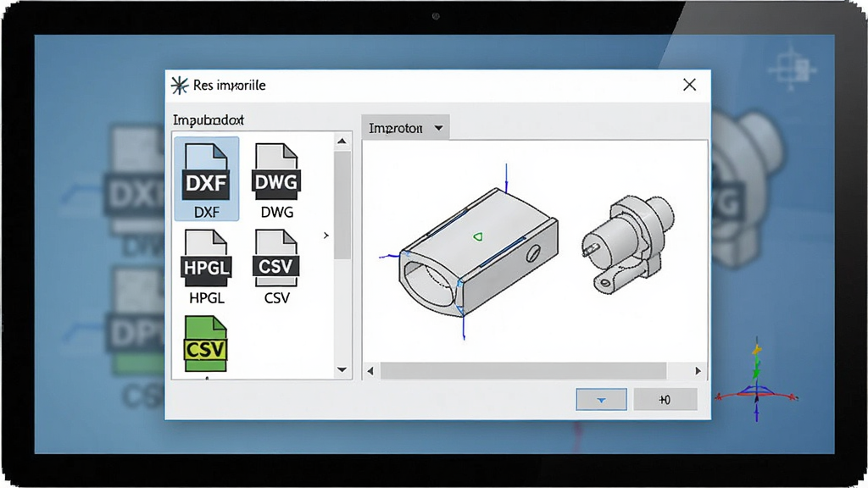Select the motor-shaped part in the preview
Image resolution: width=868 pixels, height=488 pixels.
click(628, 243)
